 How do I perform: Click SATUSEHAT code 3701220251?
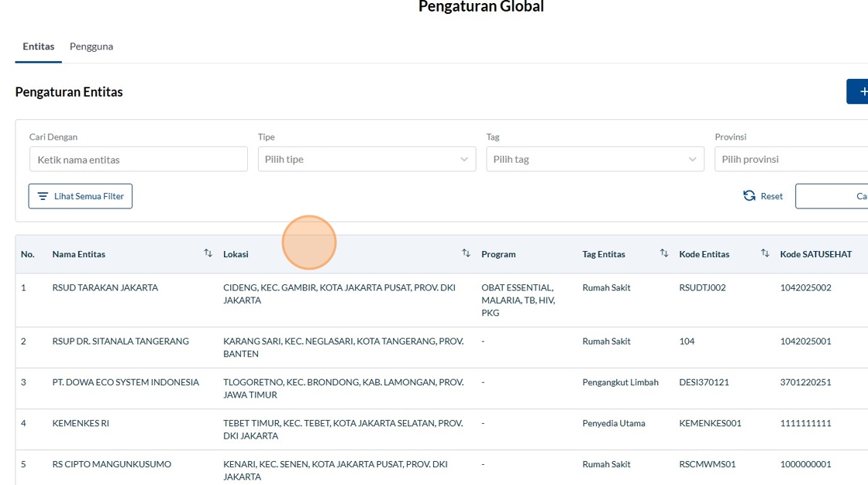click(x=805, y=382)
